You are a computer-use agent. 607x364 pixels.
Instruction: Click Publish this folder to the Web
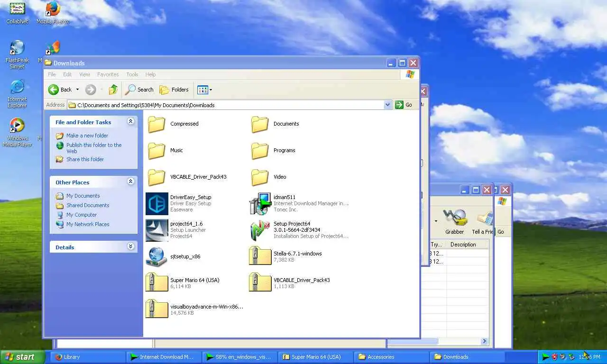tap(94, 148)
